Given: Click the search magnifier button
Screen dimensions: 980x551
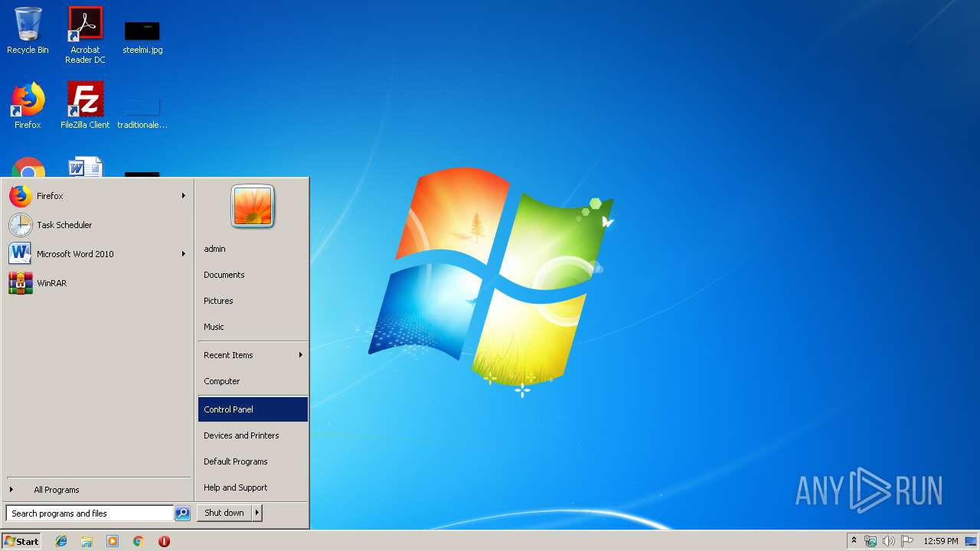Looking at the screenshot, I should click(182, 514).
